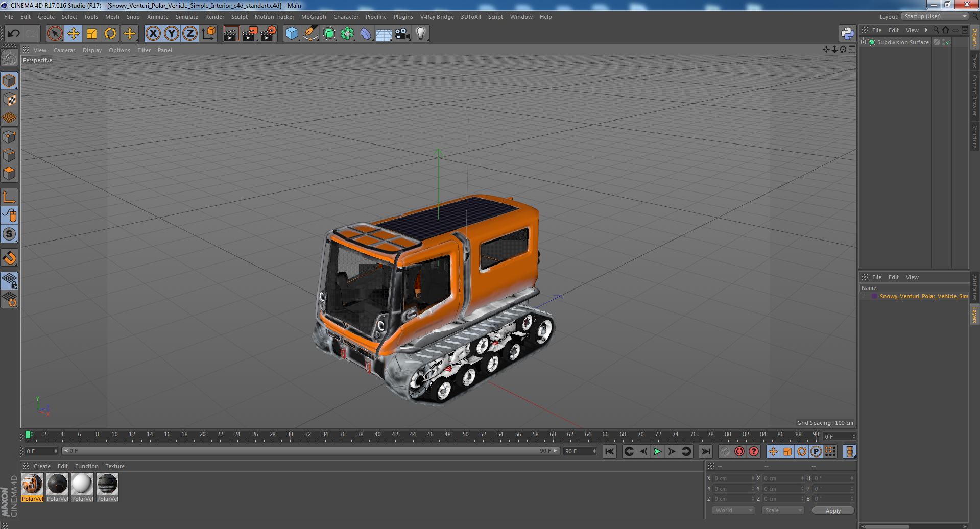Click the viewport maximize toggle icon

click(852, 50)
